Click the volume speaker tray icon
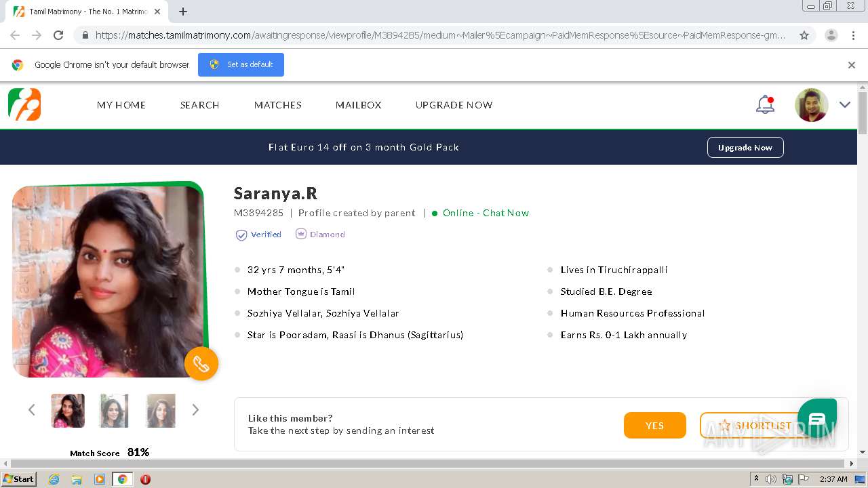The image size is (868, 488). 771,479
